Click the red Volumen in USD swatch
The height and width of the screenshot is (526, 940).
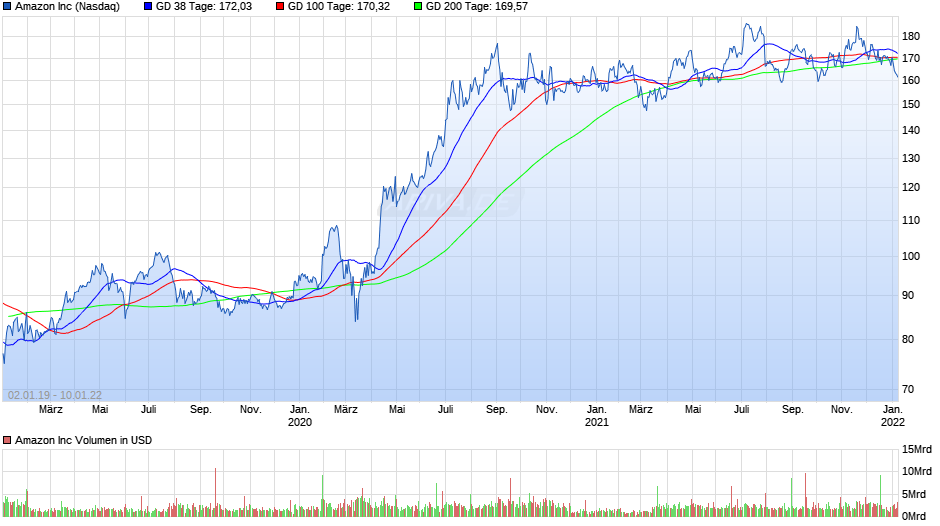pyautogui.click(x=7, y=440)
